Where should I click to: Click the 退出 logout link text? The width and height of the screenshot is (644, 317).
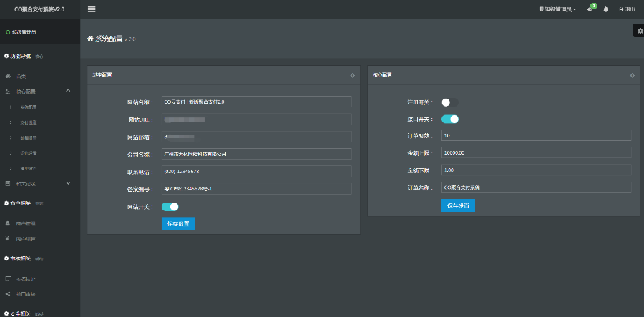tap(630, 9)
